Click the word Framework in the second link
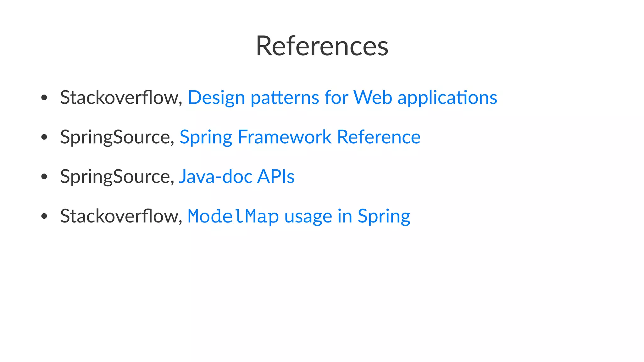 284,137
